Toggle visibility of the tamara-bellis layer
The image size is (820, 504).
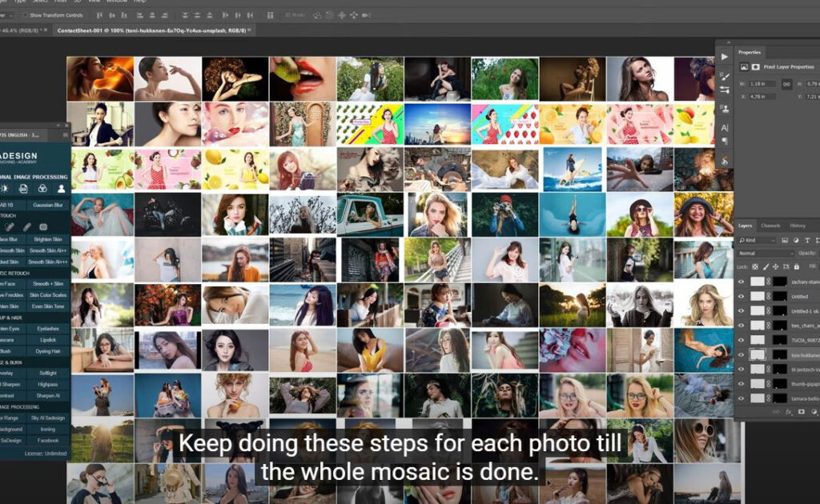[x=742, y=396]
